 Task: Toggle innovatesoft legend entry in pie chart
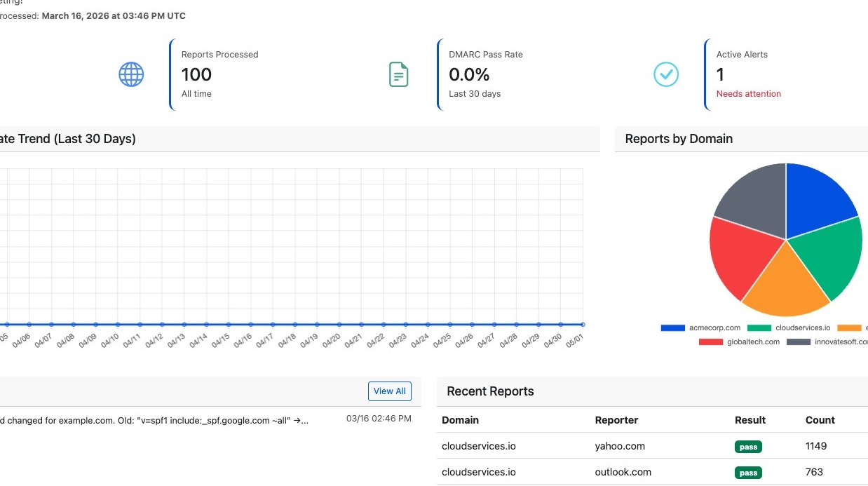click(x=827, y=342)
